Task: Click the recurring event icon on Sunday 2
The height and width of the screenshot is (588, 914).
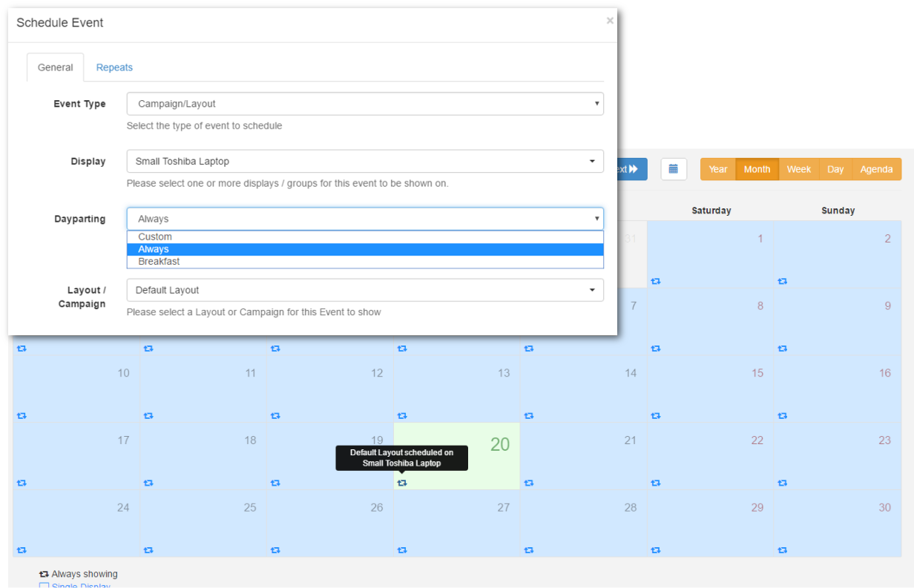Action: pos(783,281)
